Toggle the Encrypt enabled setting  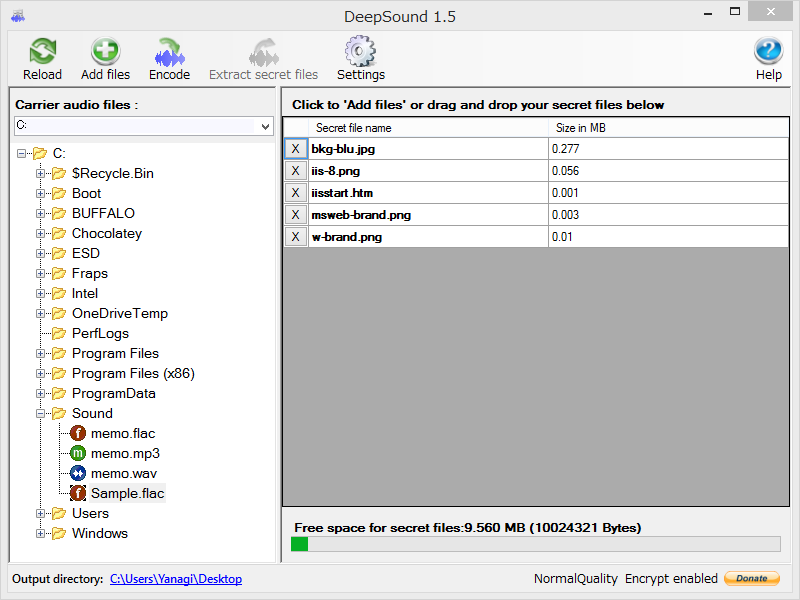pos(671,578)
